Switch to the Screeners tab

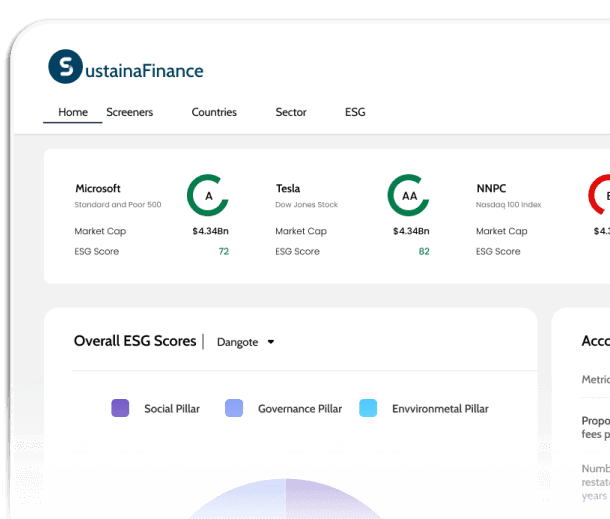click(130, 112)
